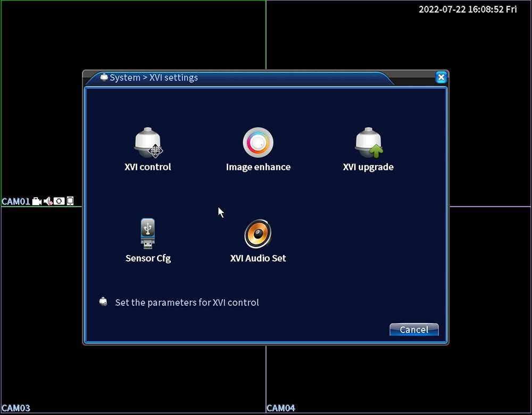Open the Sensor Cfg USB stick icon
Viewport: 532px width, 415px height.
tap(147, 234)
